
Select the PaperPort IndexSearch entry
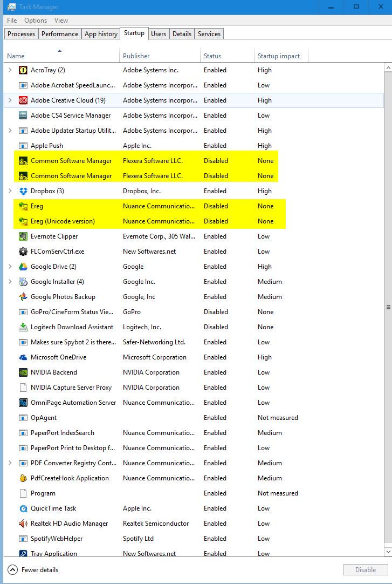tap(194, 433)
